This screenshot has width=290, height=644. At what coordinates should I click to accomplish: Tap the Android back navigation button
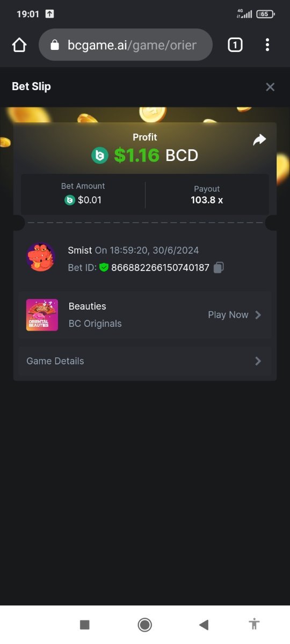coord(204,625)
